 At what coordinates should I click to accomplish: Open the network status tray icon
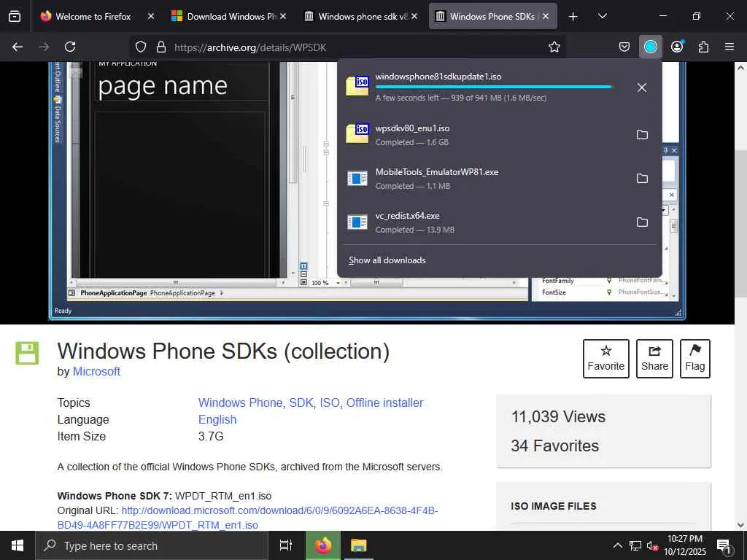635,545
